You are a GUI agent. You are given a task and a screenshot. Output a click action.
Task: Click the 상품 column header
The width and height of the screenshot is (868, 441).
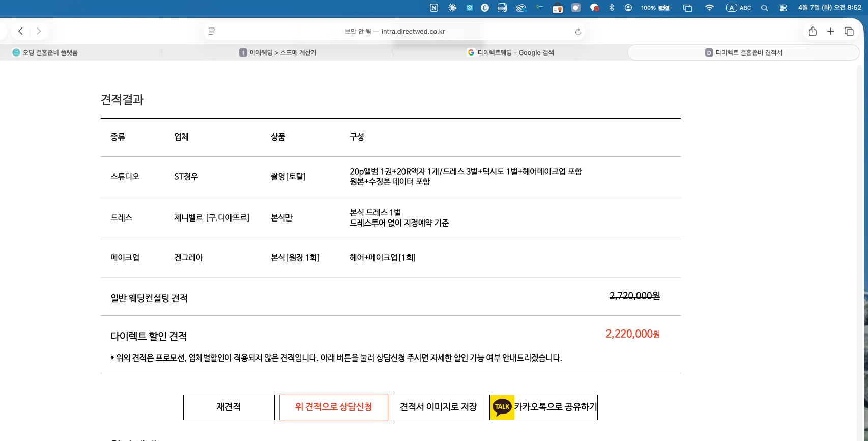[278, 137]
